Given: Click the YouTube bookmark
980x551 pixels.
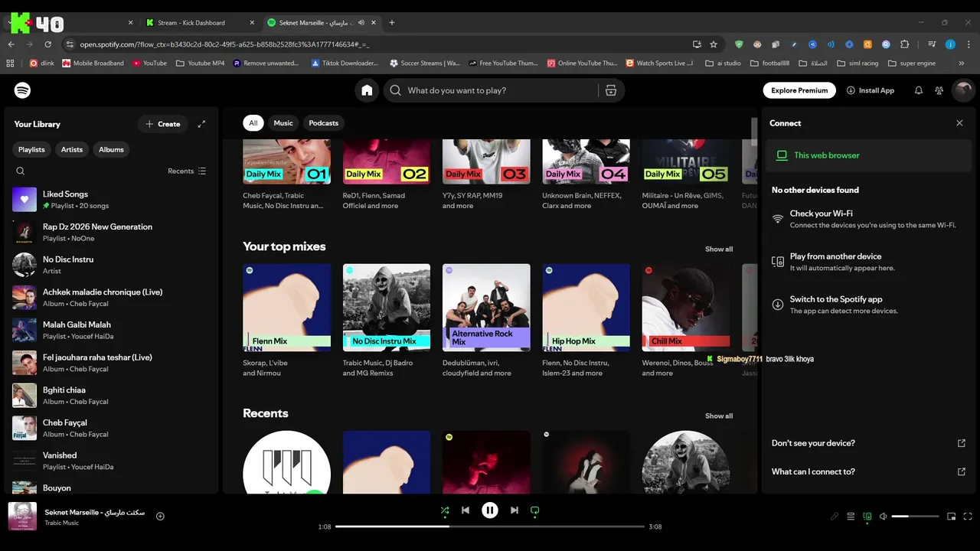Looking at the screenshot, I should click(x=149, y=64).
